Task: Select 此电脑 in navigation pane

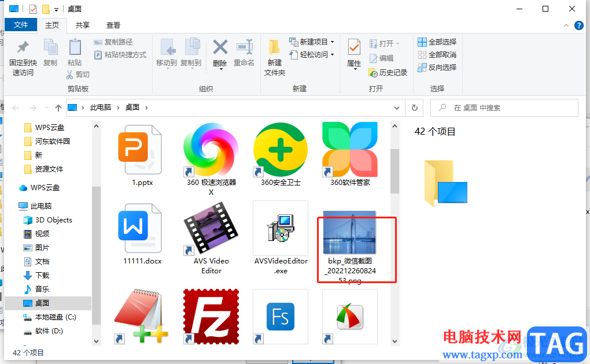Action: 35,206
